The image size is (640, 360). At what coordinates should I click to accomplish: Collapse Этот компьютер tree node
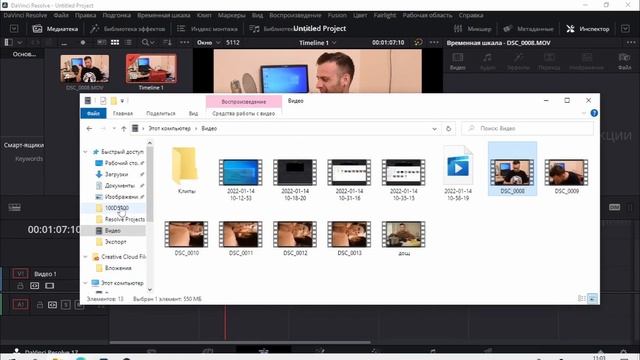85,283
